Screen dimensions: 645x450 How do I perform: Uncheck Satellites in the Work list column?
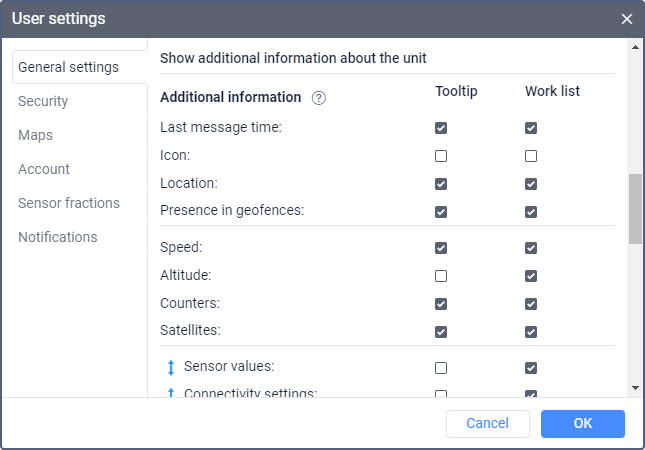click(531, 331)
